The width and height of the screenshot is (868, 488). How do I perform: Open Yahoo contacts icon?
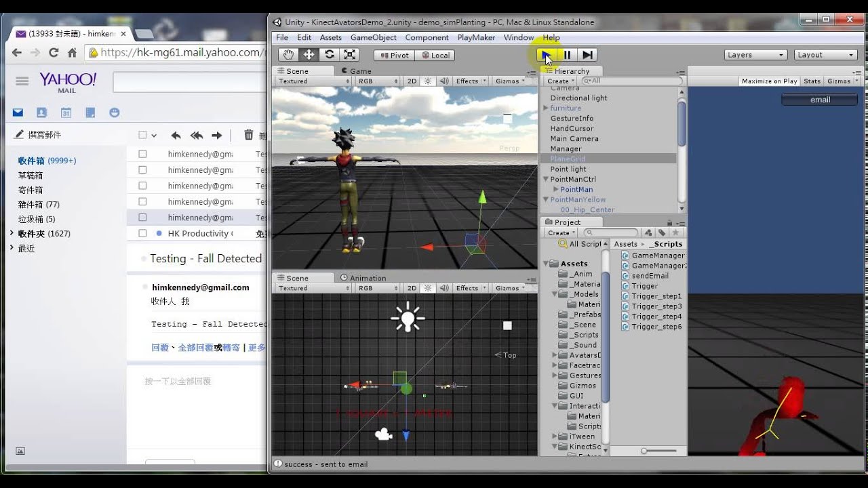(x=42, y=113)
